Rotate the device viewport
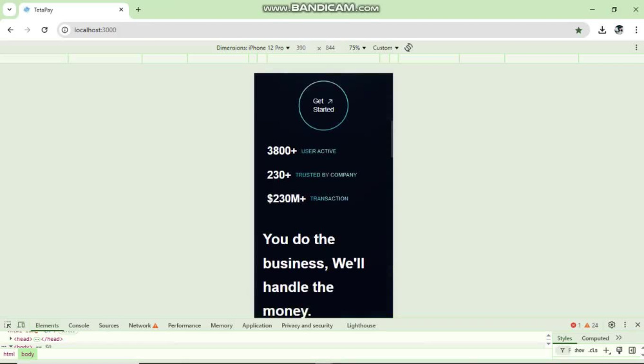The width and height of the screenshot is (644, 364). 408,48
